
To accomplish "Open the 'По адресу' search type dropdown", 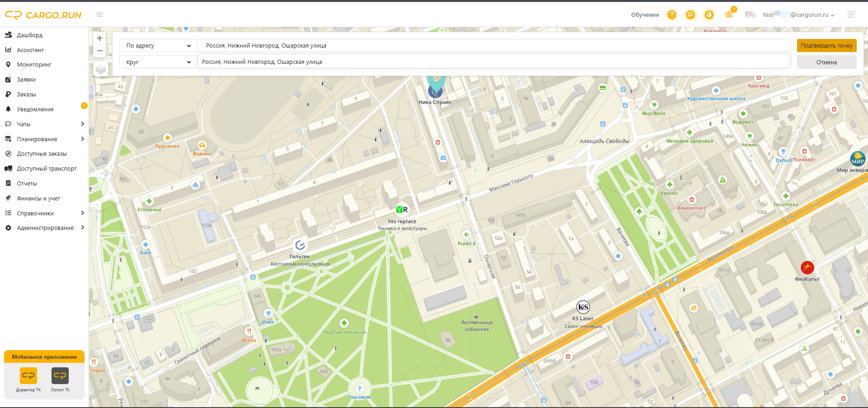I will (158, 46).
